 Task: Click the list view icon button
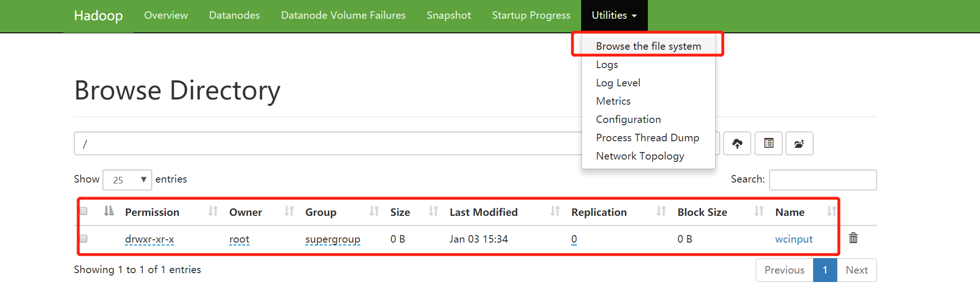[x=768, y=144]
